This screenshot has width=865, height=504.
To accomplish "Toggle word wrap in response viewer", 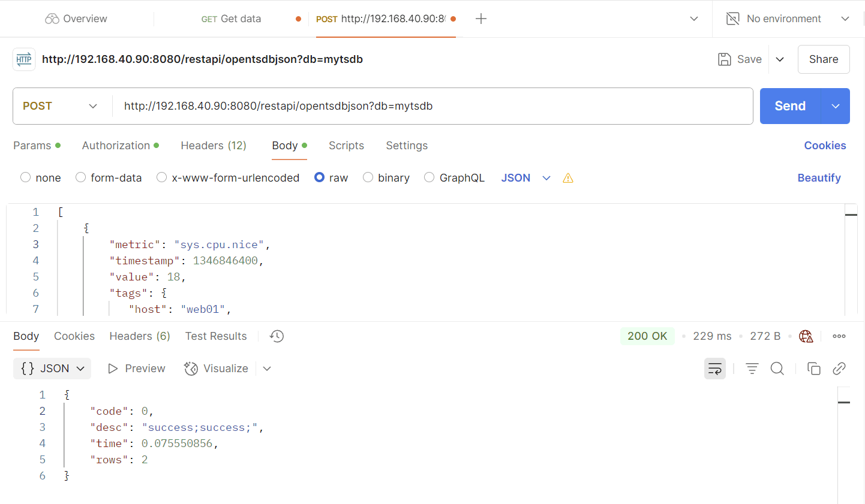I will coord(715,369).
